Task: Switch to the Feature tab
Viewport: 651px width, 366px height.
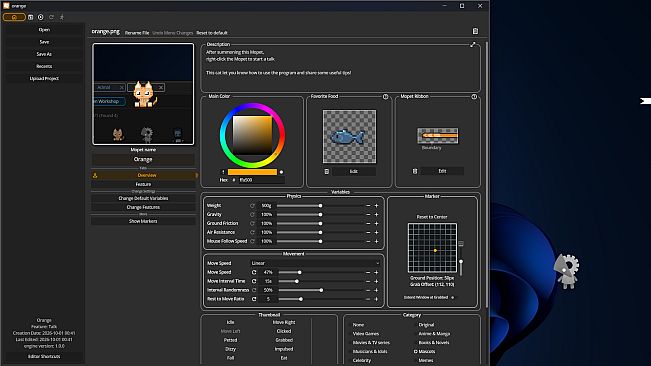Action: [143, 184]
